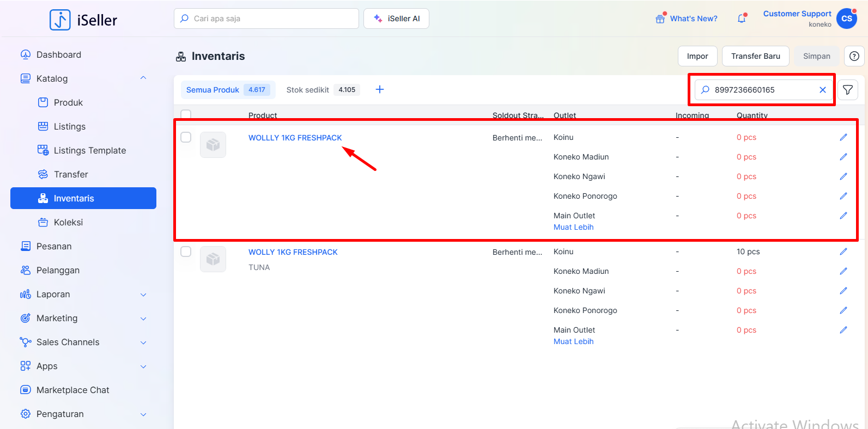Click the iSeller logo
Screen dimensions: 868x429
point(83,20)
